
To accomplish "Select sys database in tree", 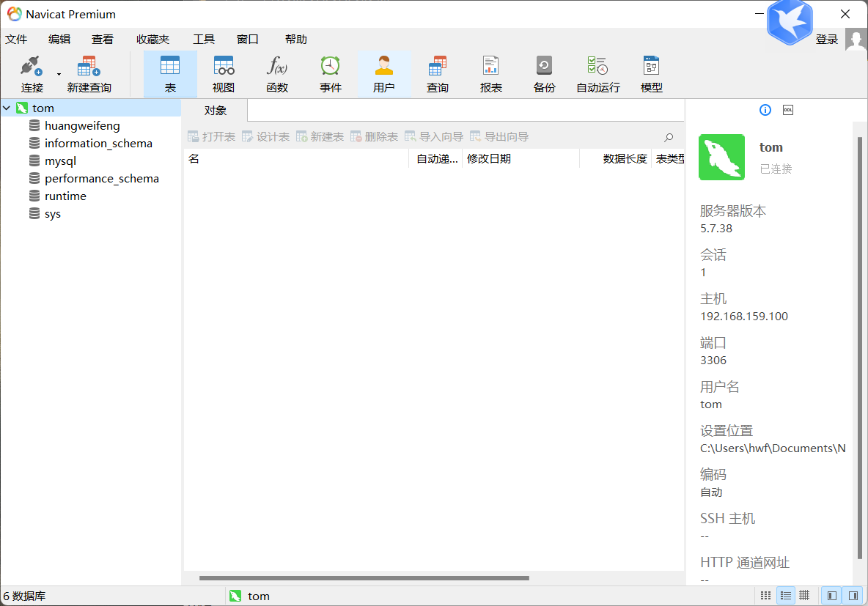I will point(52,214).
